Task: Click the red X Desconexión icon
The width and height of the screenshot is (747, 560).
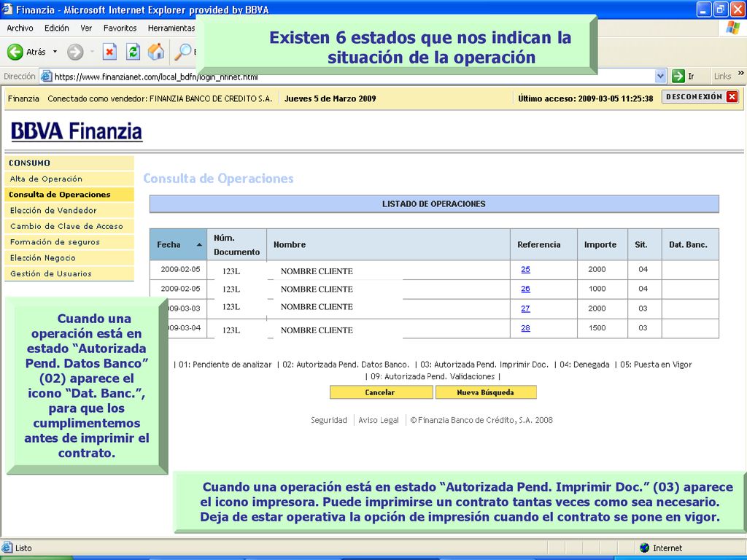Action: 732,97
